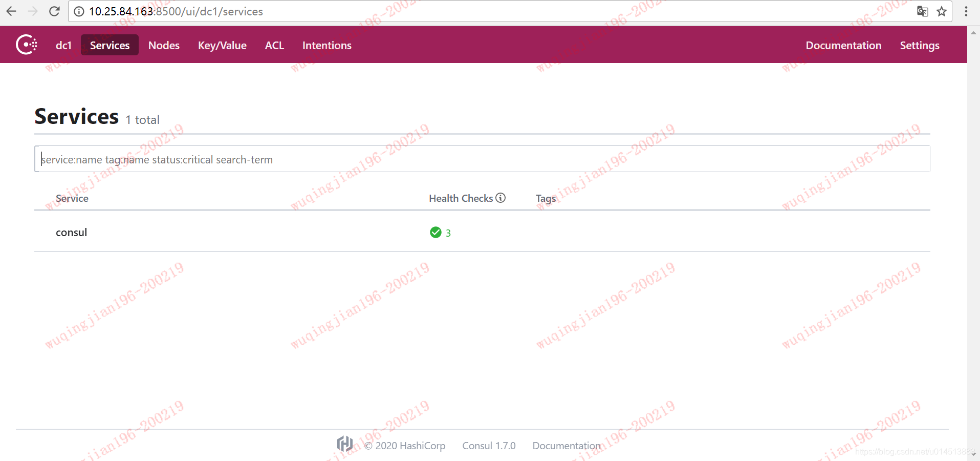Open Documentation in the top navbar
The width and height of the screenshot is (980, 461).
point(843,45)
